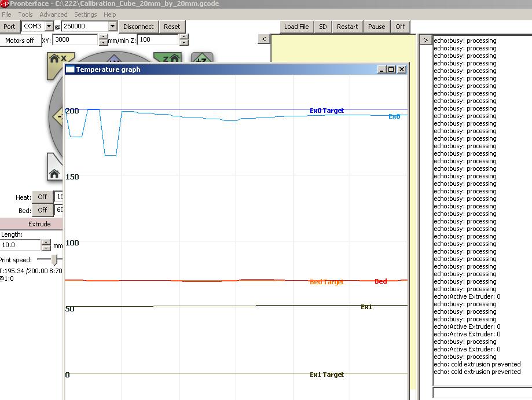The image size is (532, 400).
Task: Click the Pronterface title bar icon
Action: pyautogui.click(x=5, y=4)
